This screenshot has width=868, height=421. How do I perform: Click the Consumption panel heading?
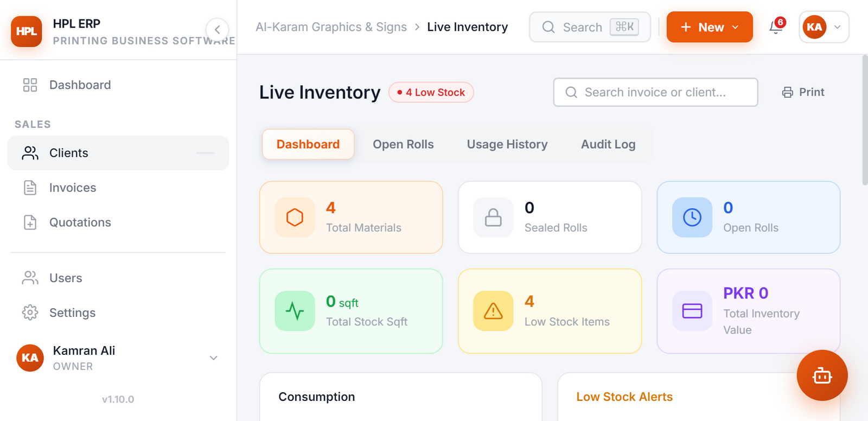(x=317, y=397)
